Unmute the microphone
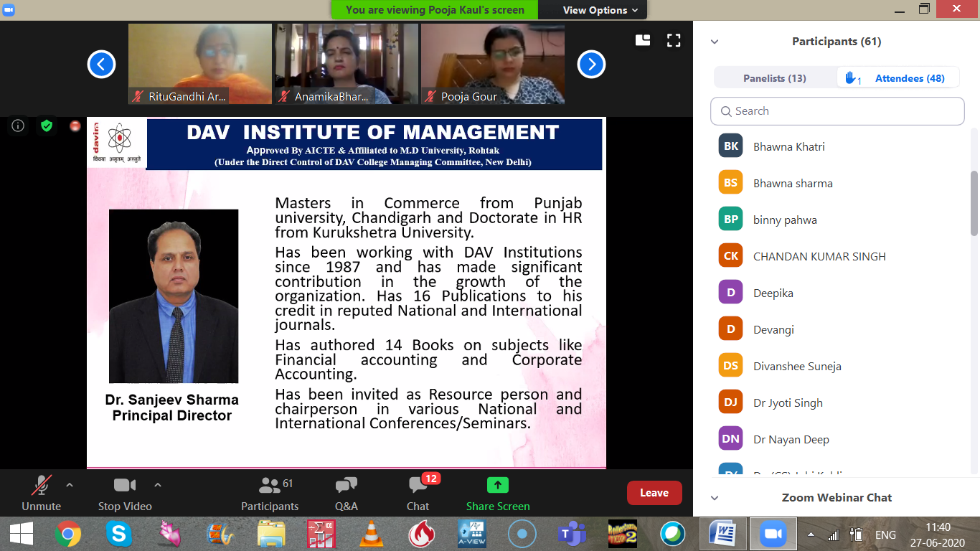The height and width of the screenshot is (551, 980). 41,493
